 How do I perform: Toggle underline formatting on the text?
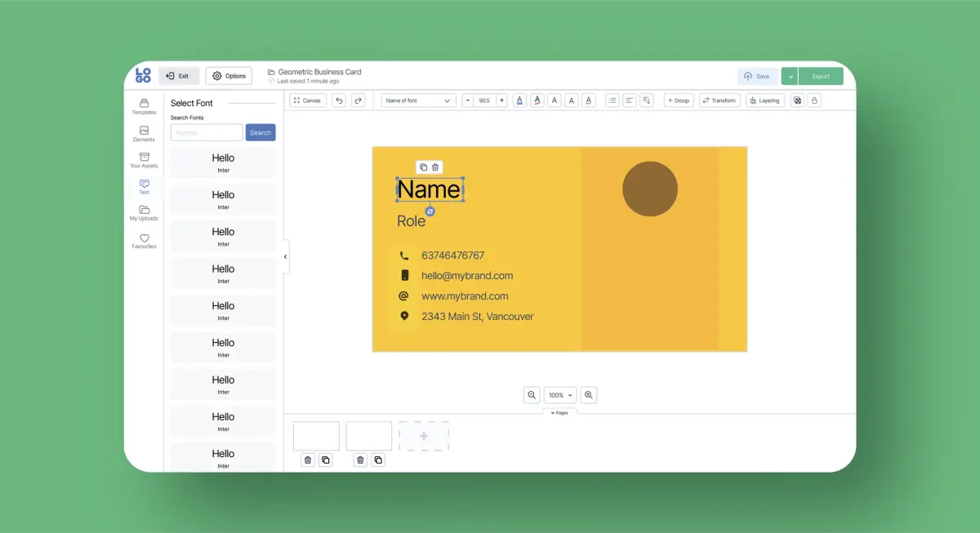click(x=588, y=100)
